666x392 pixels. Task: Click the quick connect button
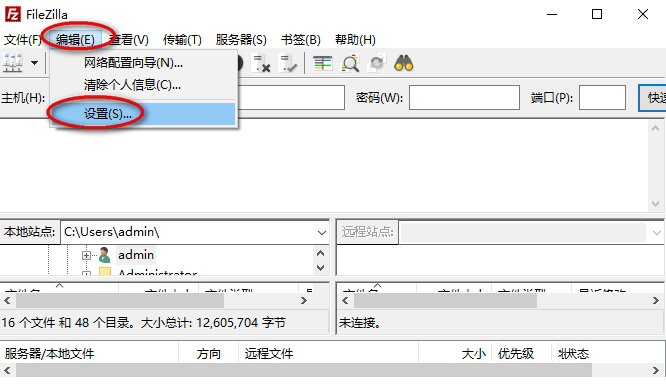coord(652,98)
